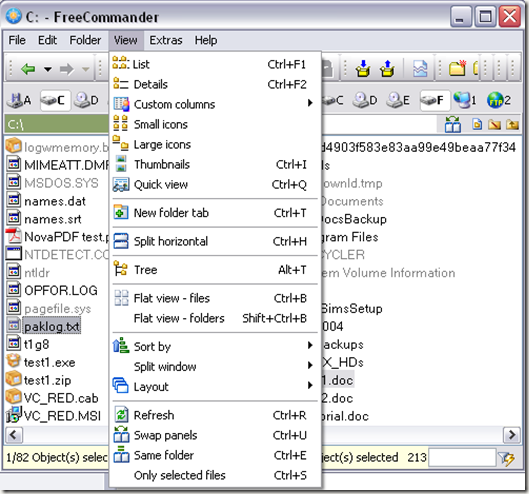This screenshot has height=494, width=529.
Task: Expand the Split window submenu
Action: [x=215, y=366]
